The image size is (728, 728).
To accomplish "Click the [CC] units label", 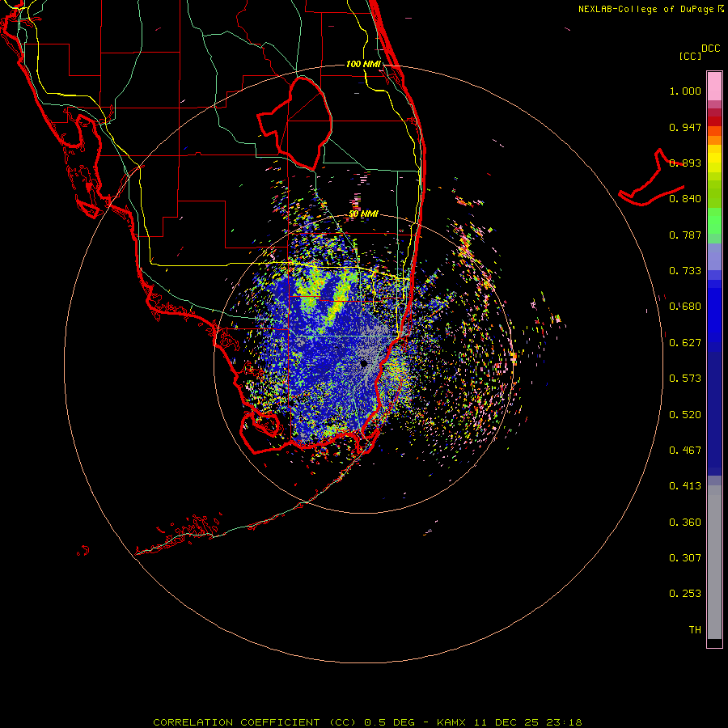I will click(690, 56).
